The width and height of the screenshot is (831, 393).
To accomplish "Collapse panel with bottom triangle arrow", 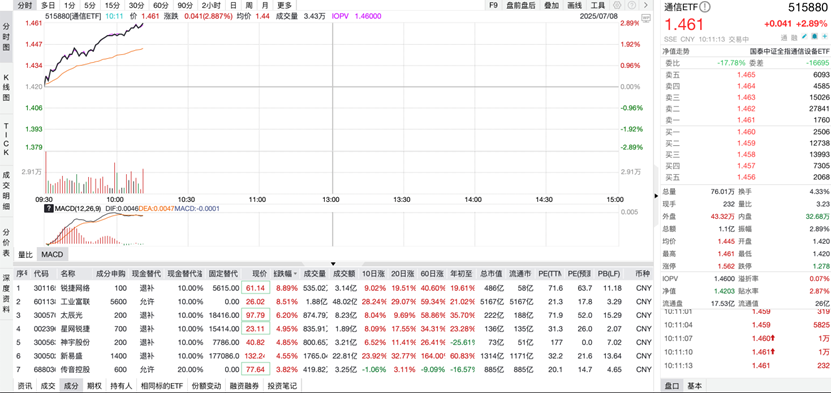I will point(333,263).
